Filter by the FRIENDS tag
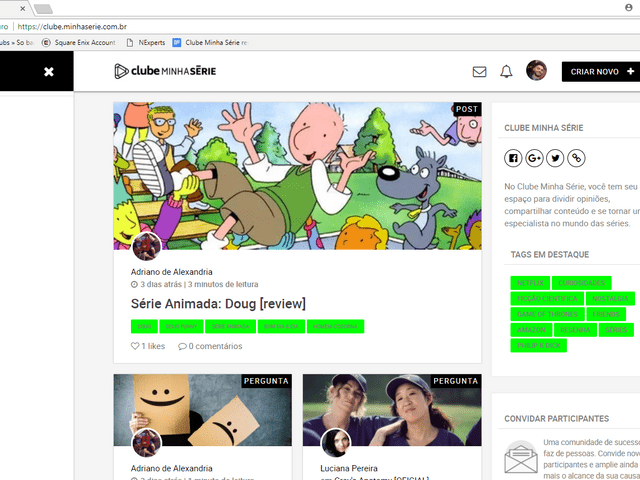The width and height of the screenshot is (640, 480). 606,314
